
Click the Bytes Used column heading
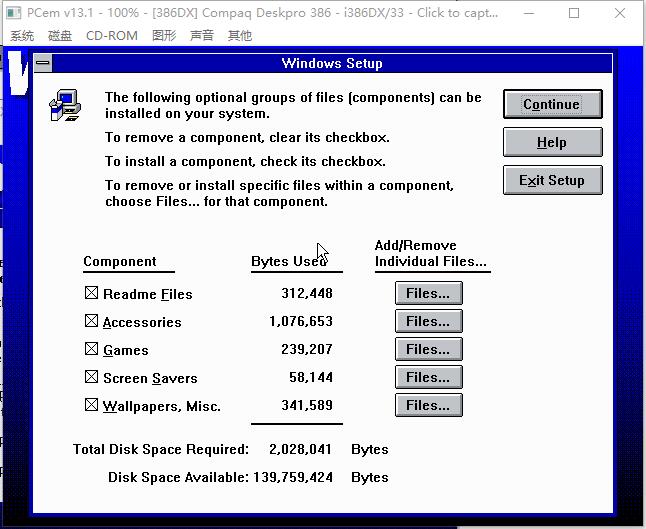(x=289, y=262)
